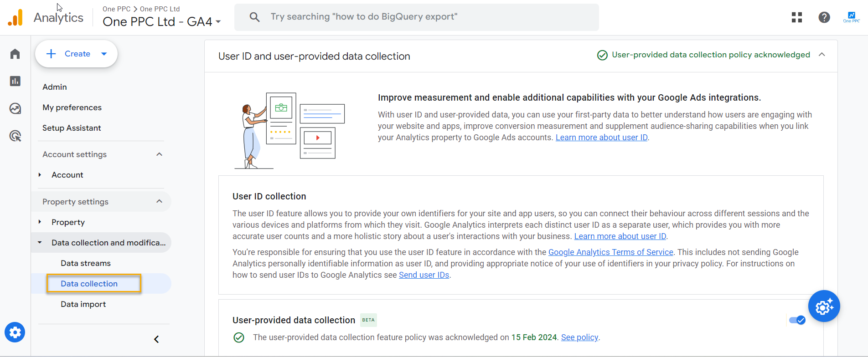Open the Reports bar-chart icon

click(x=15, y=81)
